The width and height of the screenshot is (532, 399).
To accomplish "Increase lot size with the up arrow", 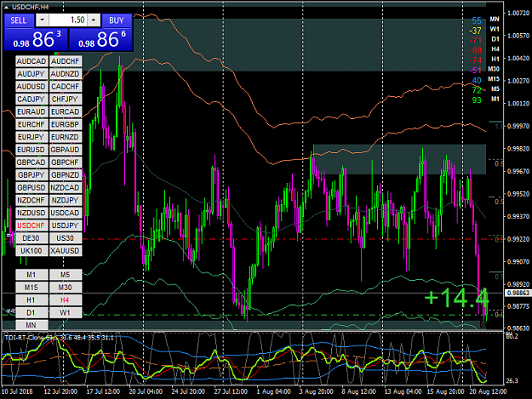I will tap(94, 20).
